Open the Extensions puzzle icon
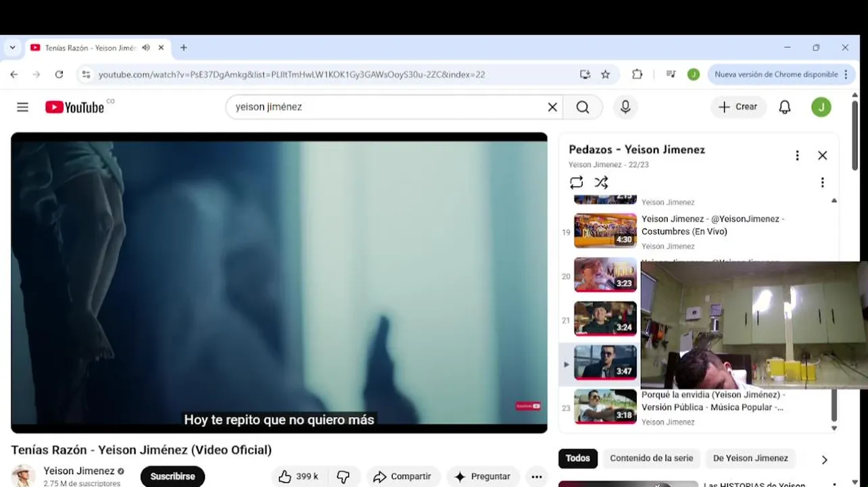The height and width of the screenshot is (487, 868). point(637,74)
